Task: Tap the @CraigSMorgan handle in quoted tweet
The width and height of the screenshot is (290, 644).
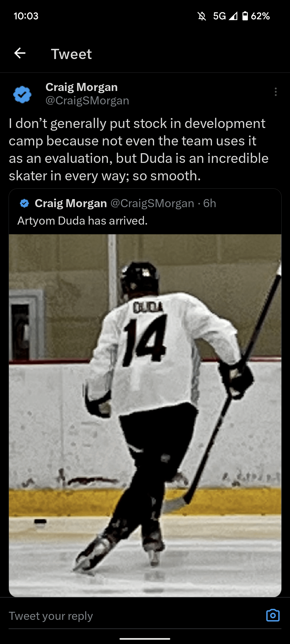Action: [x=152, y=203]
